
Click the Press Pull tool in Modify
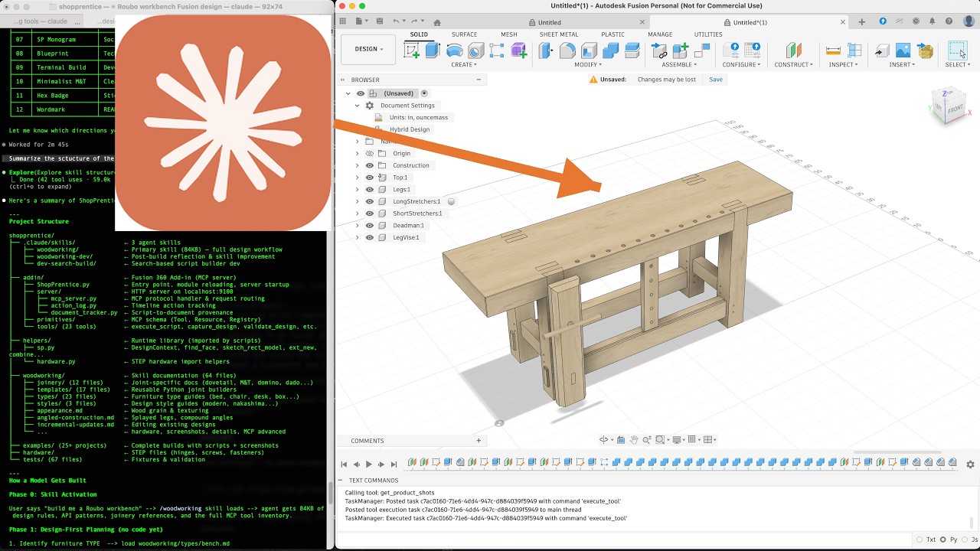click(x=546, y=51)
